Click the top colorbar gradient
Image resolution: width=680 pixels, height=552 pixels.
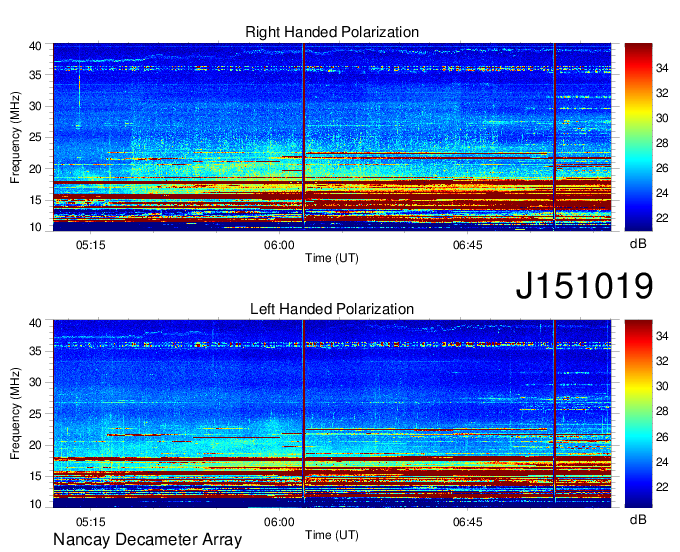coord(638,137)
